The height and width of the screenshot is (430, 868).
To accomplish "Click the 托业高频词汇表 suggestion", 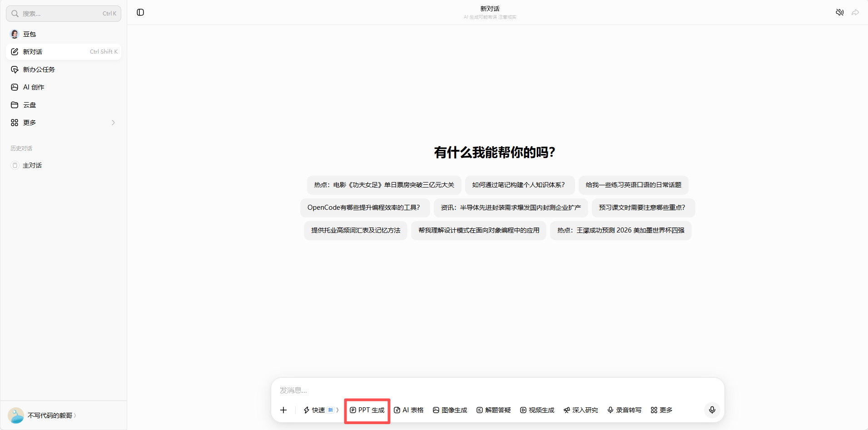I will [356, 231].
